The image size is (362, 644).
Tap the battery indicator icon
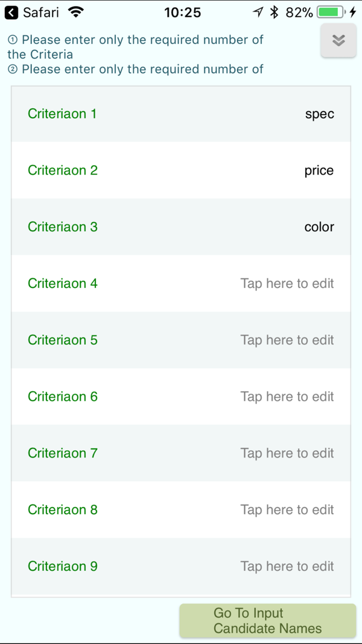click(x=331, y=13)
